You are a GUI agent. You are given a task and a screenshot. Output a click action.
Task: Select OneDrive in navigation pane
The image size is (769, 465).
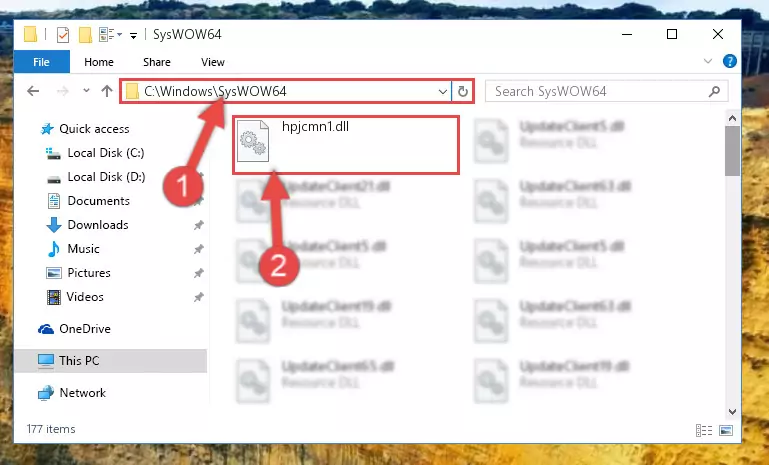pyautogui.click(x=84, y=329)
